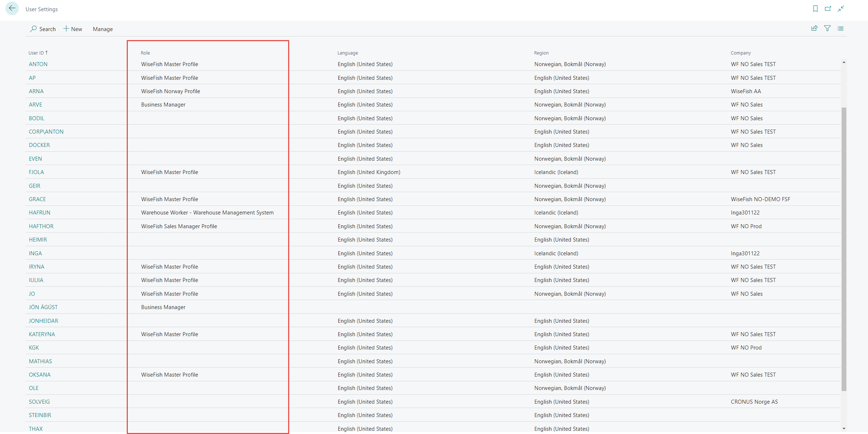Open the HAFTHOR user link

pos(41,226)
